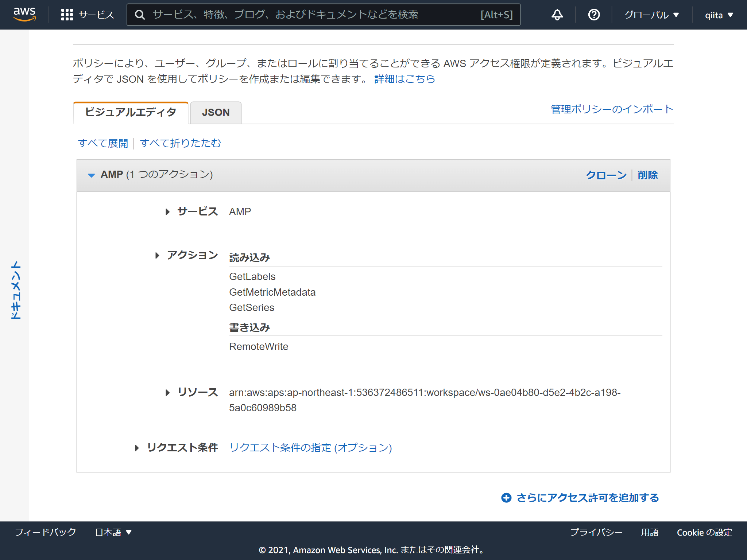Click すべて展開 to expand all sections
The height and width of the screenshot is (560, 747).
pyautogui.click(x=103, y=143)
